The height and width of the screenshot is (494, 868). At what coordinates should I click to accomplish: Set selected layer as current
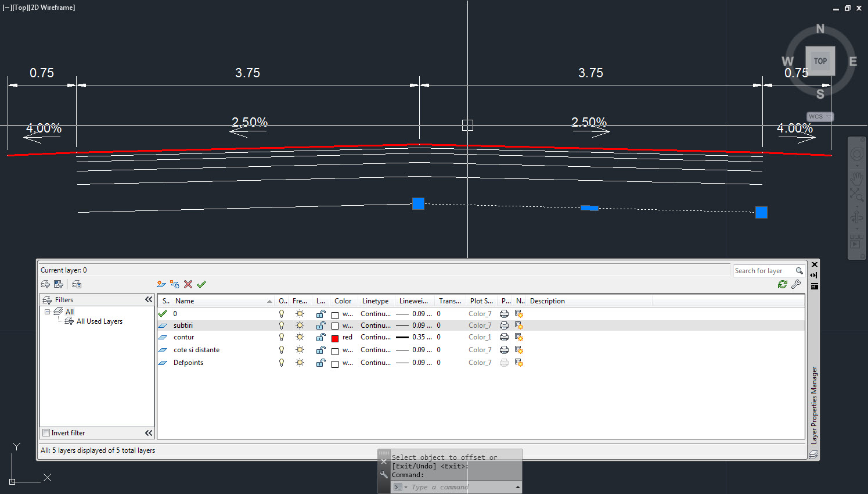pos(201,284)
